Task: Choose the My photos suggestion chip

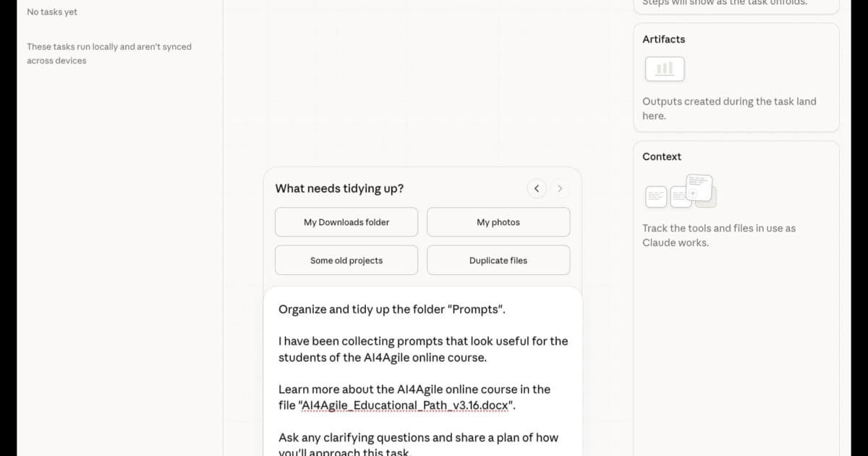Action: point(498,222)
